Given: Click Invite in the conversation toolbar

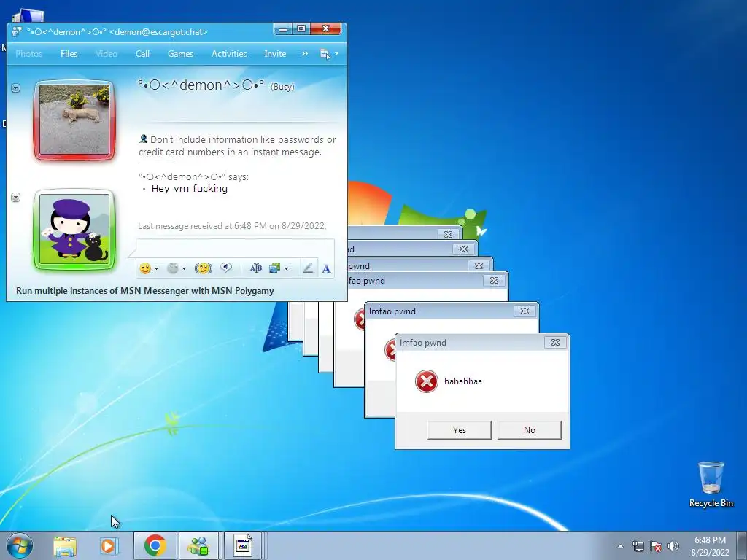Looking at the screenshot, I should point(275,54).
